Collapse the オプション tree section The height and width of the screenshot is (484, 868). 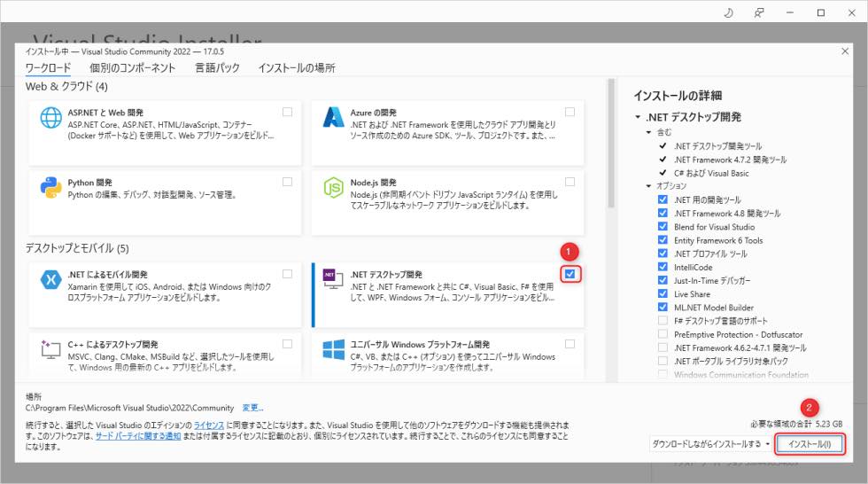tap(648, 186)
